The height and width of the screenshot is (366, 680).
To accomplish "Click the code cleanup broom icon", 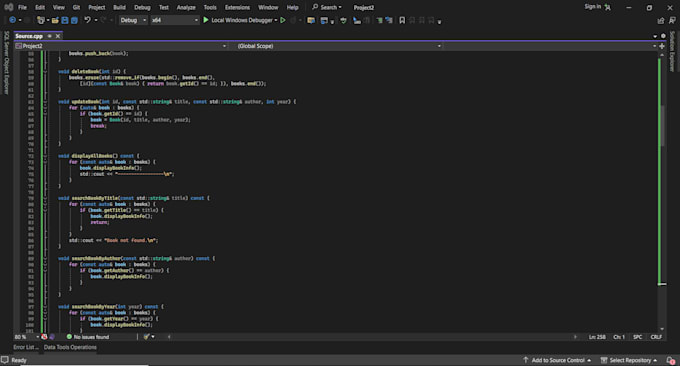I will pos(147,337).
